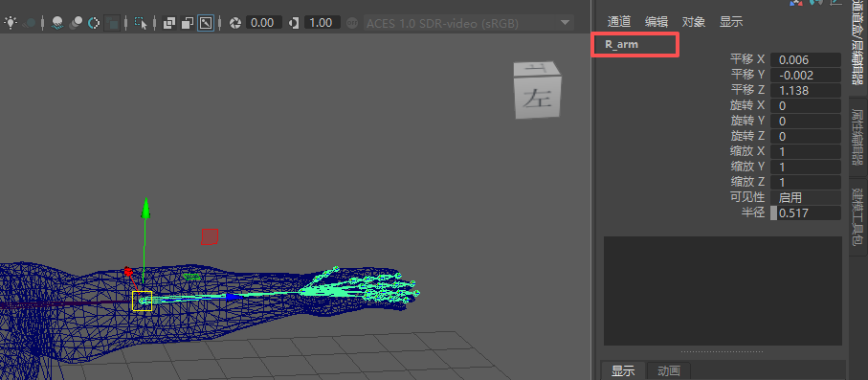Click the exposure value field 0.00
Viewport: 868px width, 380px height.
pos(264,23)
